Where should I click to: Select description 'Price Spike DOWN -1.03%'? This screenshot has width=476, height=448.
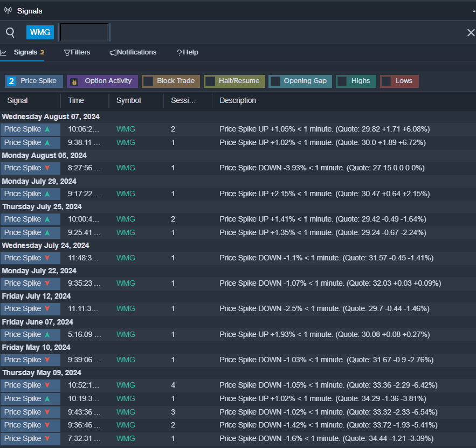click(x=326, y=360)
